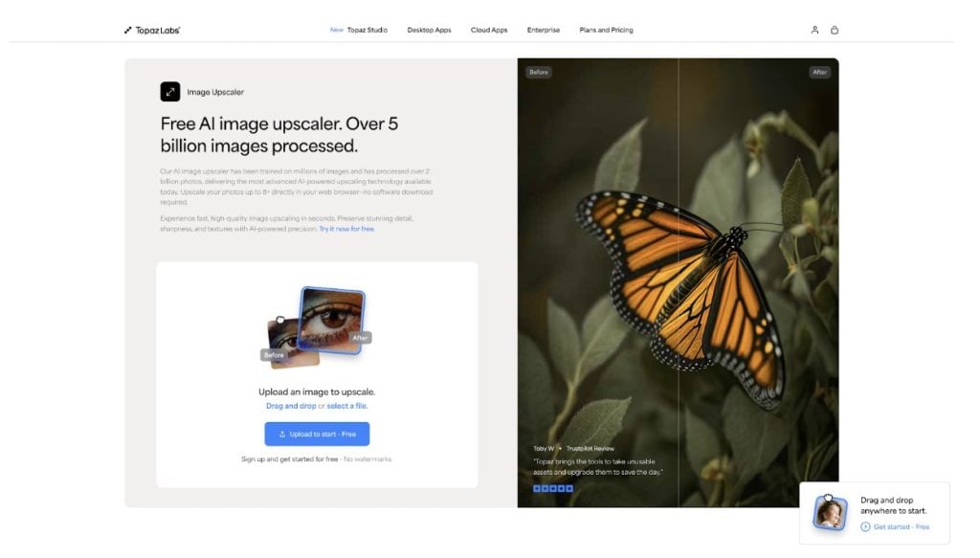The height and width of the screenshot is (558, 980).
Task: Click the portrait thumbnail in the drag-and-drop popup
Action: point(830,512)
